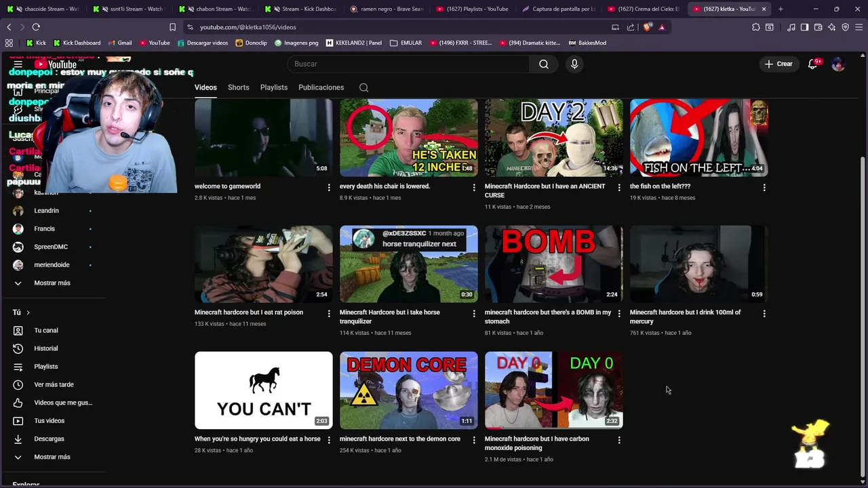Play the BOMB thumbnail video
Screen dimensions: 868x488
pos(554,264)
